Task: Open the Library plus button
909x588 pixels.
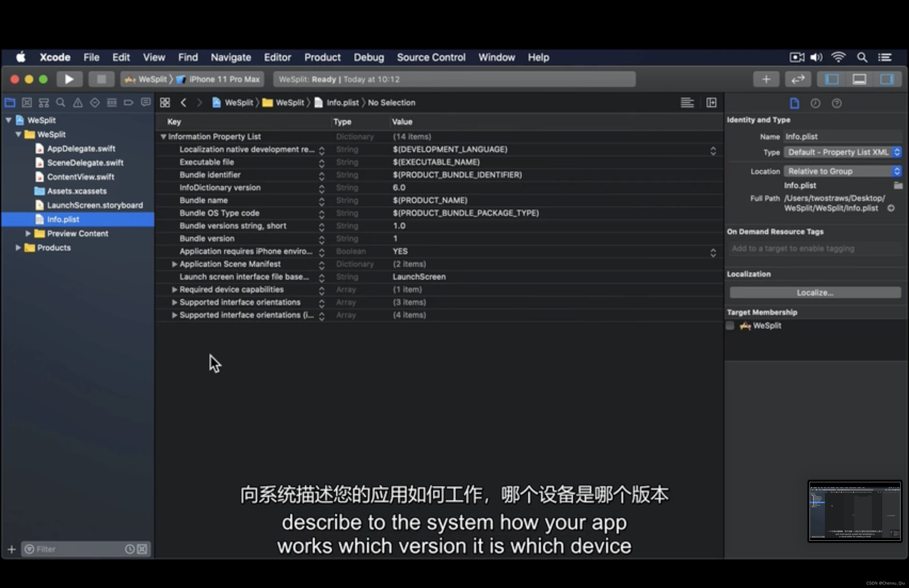Action: (766, 79)
